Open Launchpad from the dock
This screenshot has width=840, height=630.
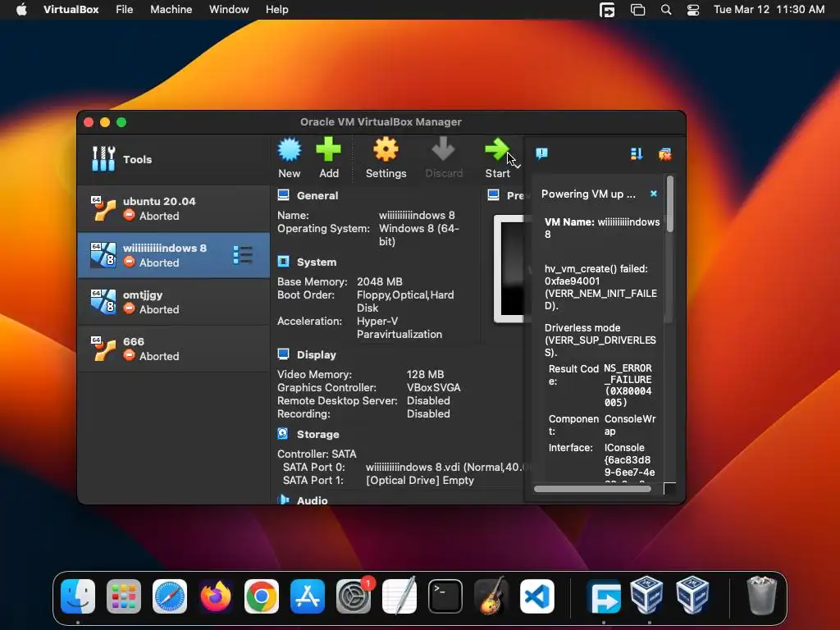[x=124, y=596]
